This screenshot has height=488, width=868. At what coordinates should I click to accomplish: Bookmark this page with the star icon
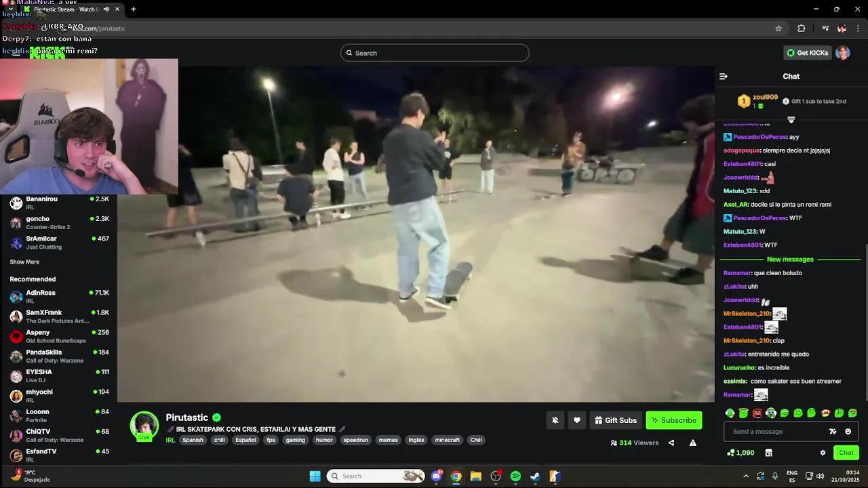(x=778, y=28)
